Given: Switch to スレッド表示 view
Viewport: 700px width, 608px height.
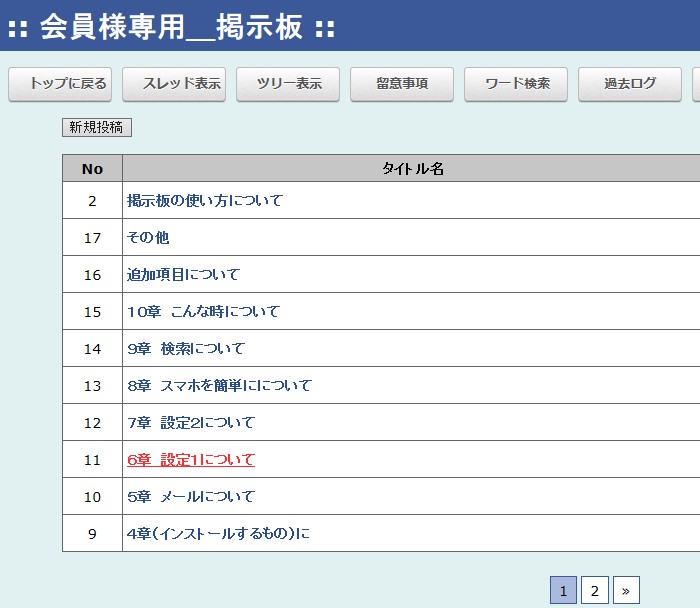Looking at the screenshot, I should pos(174,84).
